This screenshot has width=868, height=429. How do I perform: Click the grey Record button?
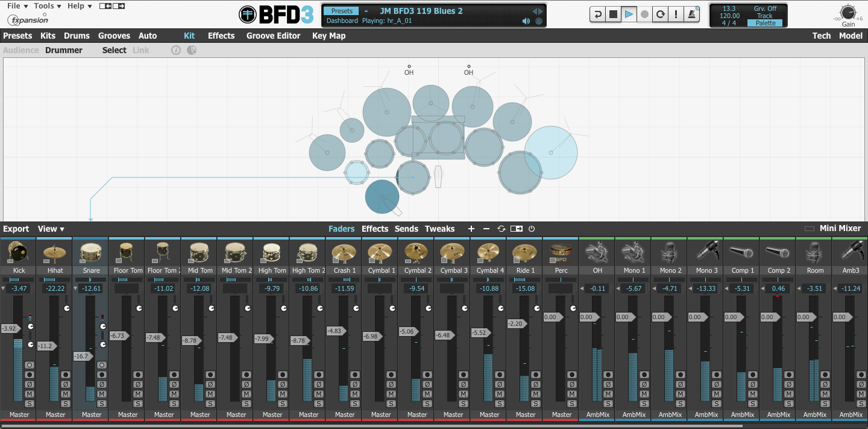click(644, 14)
